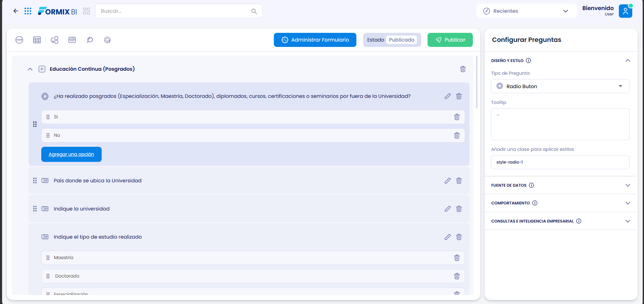Click the Configurar Preguntas panel heading

pos(527,40)
